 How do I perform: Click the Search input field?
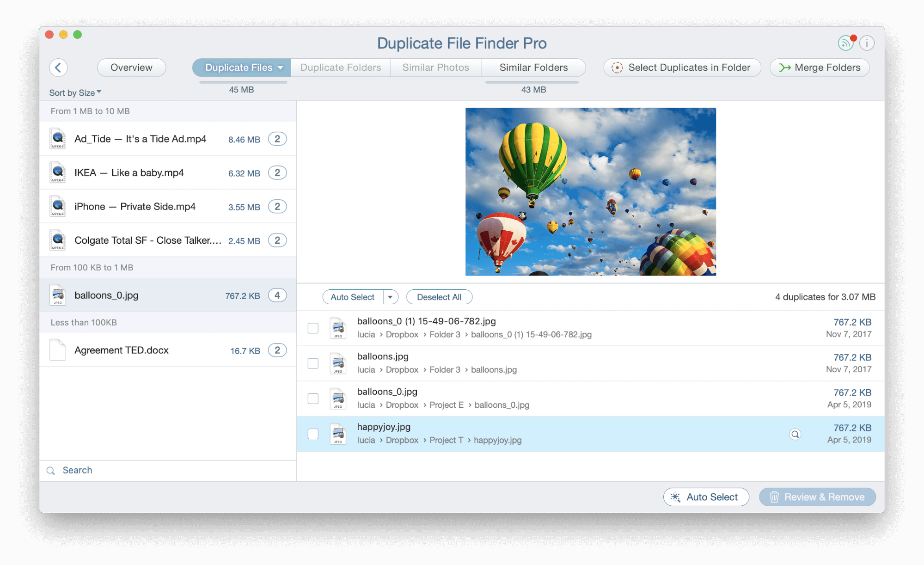pyautogui.click(x=168, y=469)
